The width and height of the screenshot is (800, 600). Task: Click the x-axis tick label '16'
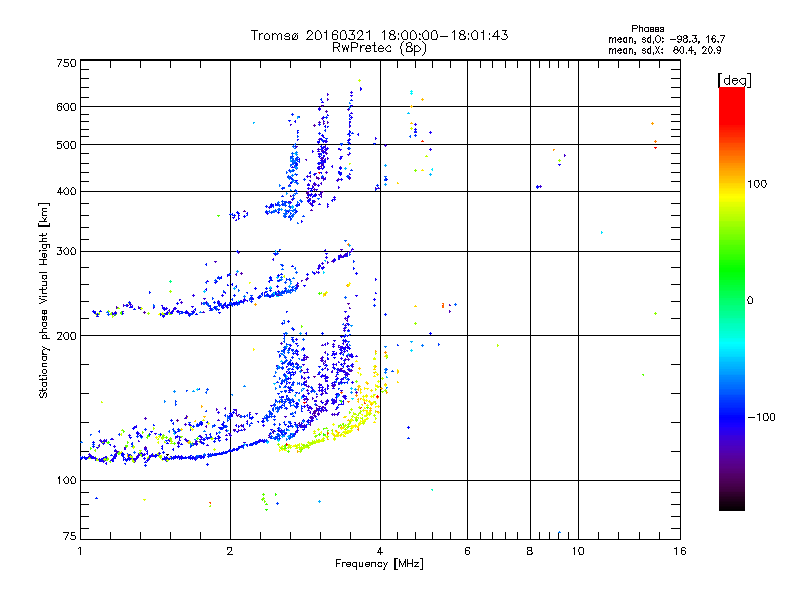pyautogui.click(x=680, y=551)
